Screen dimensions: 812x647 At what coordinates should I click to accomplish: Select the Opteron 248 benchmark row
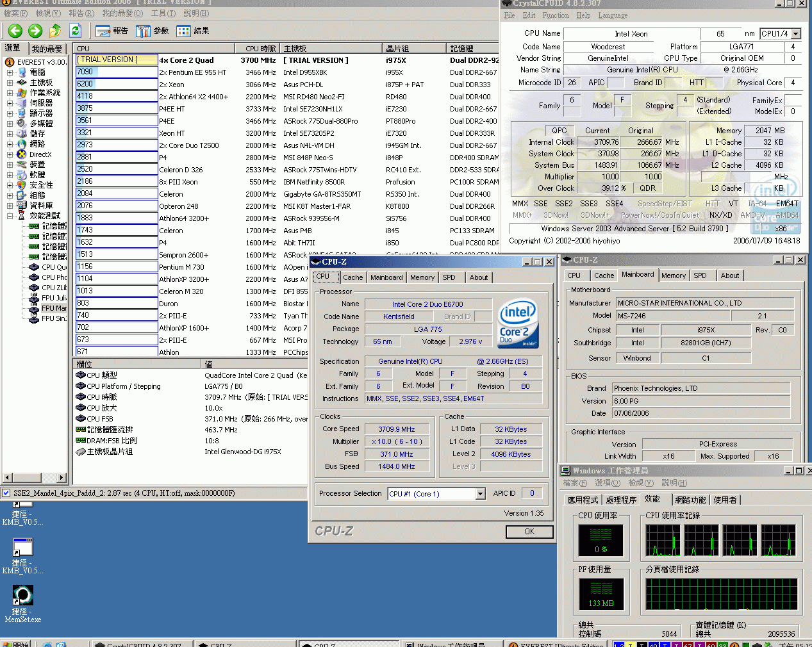point(288,206)
